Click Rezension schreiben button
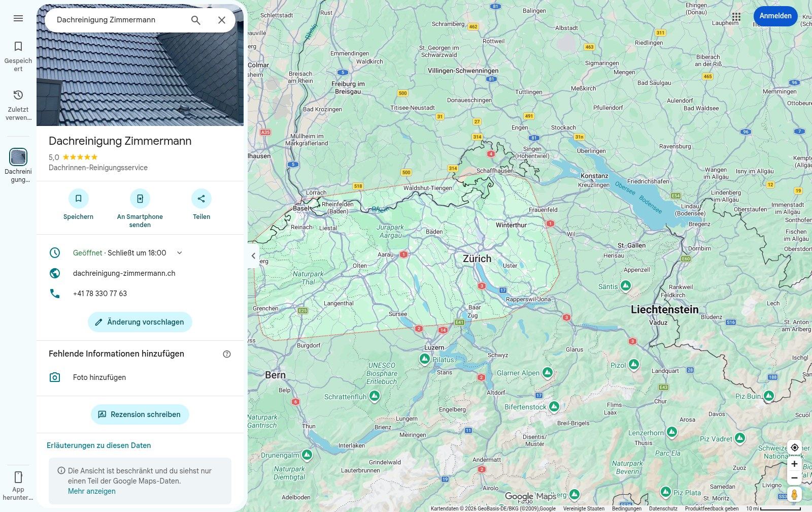 tap(140, 414)
